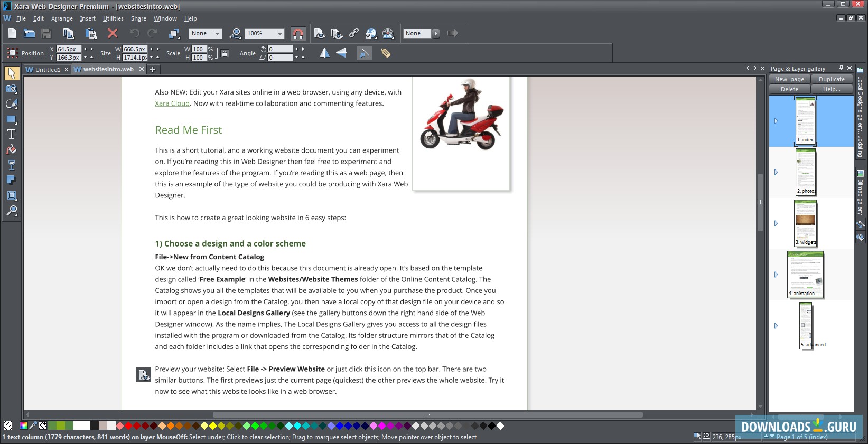Create a new document with toolbar icon

(x=12, y=33)
